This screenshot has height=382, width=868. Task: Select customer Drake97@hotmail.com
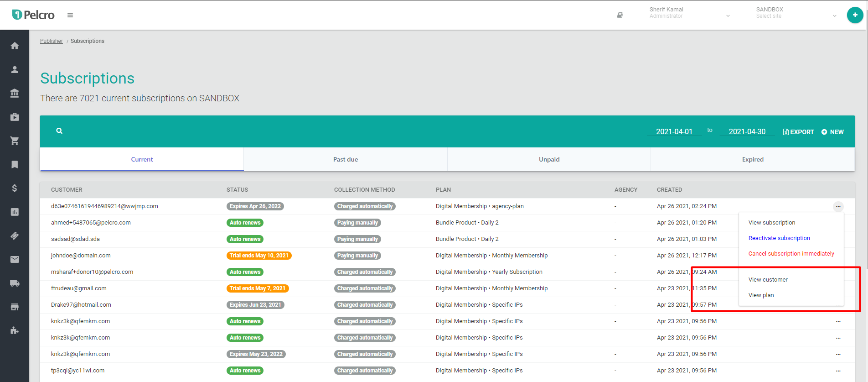pyautogui.click(x=81, y=305)
